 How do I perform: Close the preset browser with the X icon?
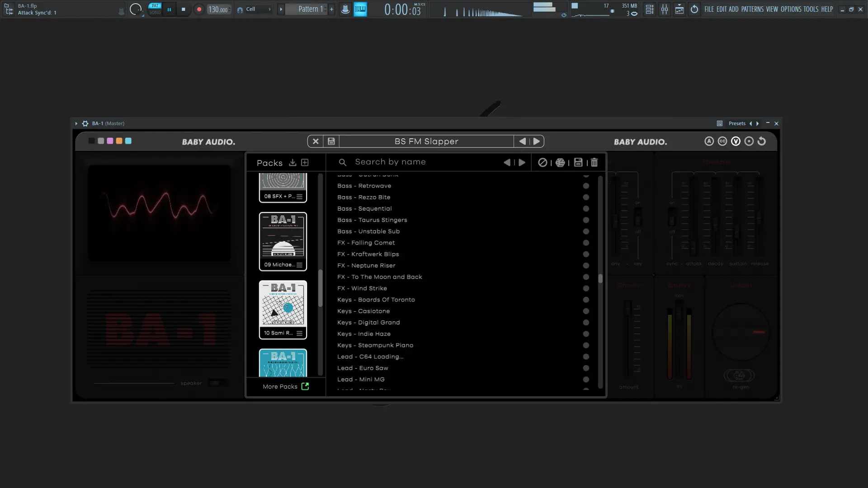(316, 141)
